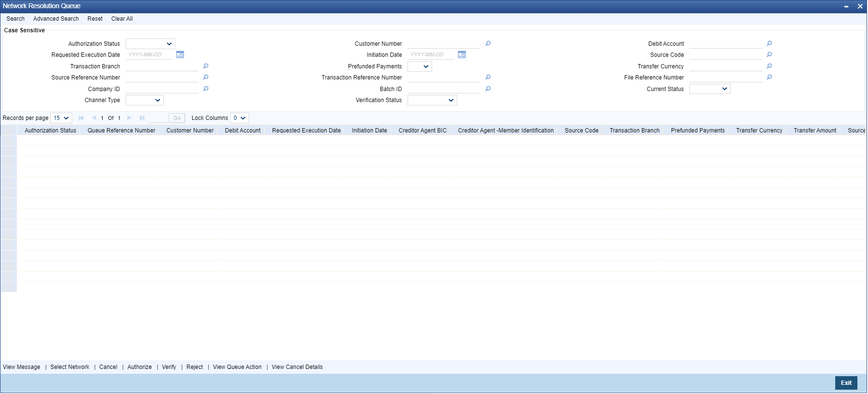This screenshot has width=868, height=394.
Task: Click Authorize action
Action: pyautogui.click(x=140, y=367)
